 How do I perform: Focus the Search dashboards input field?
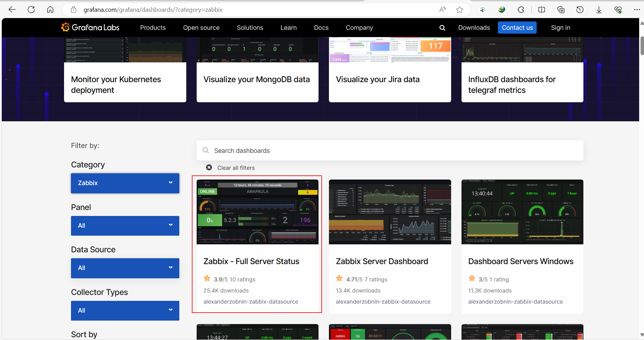point(390,150)
